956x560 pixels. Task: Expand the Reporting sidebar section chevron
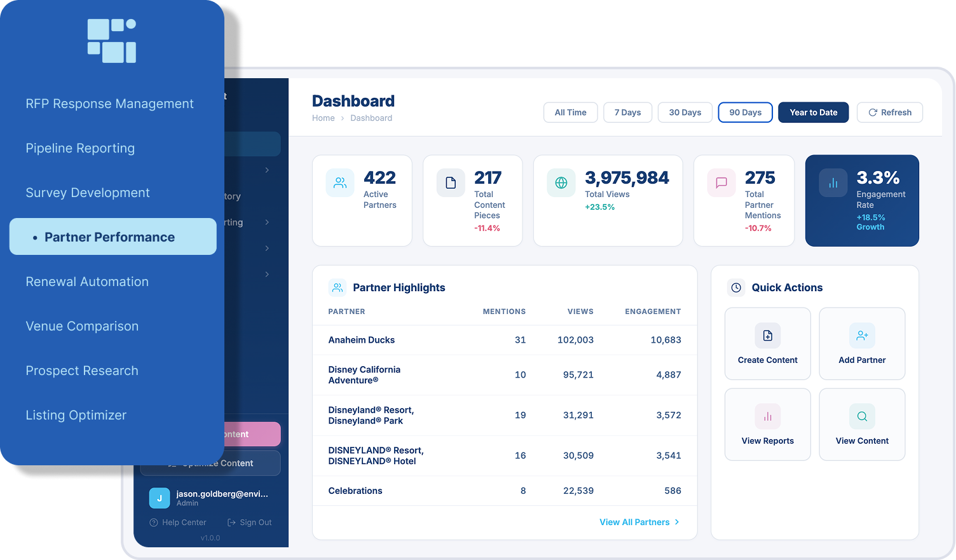(x=267, y=222)
